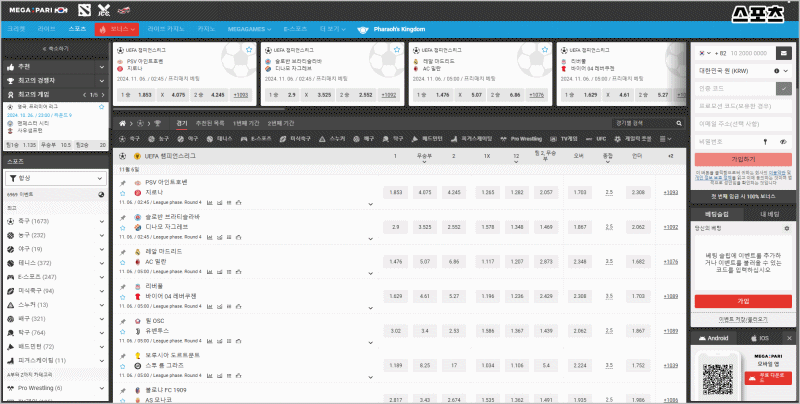Open the Dota 2 icon in the header
Screen dimensions: 800x404
coord(85,10)
